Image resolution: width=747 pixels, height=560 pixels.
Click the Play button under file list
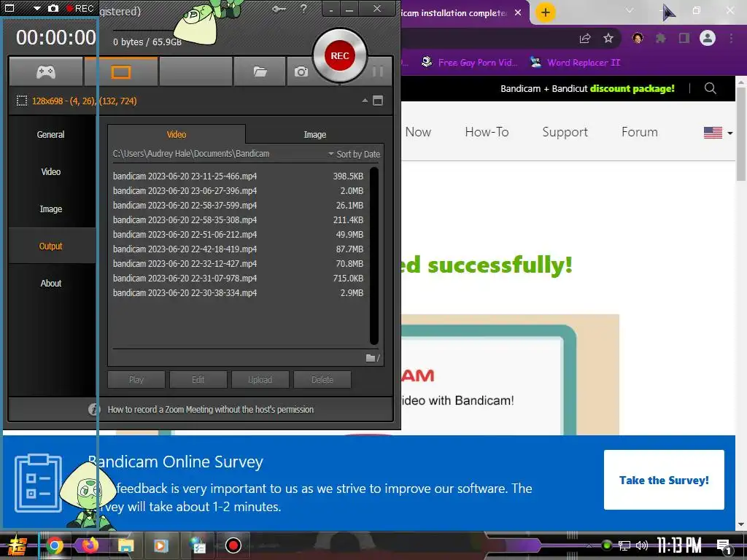pos(136,379)
